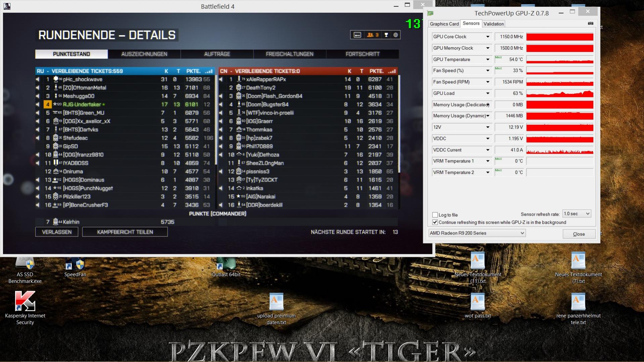Click the VERLASSEN button
The image size is (644, 362).
(57, 232)
